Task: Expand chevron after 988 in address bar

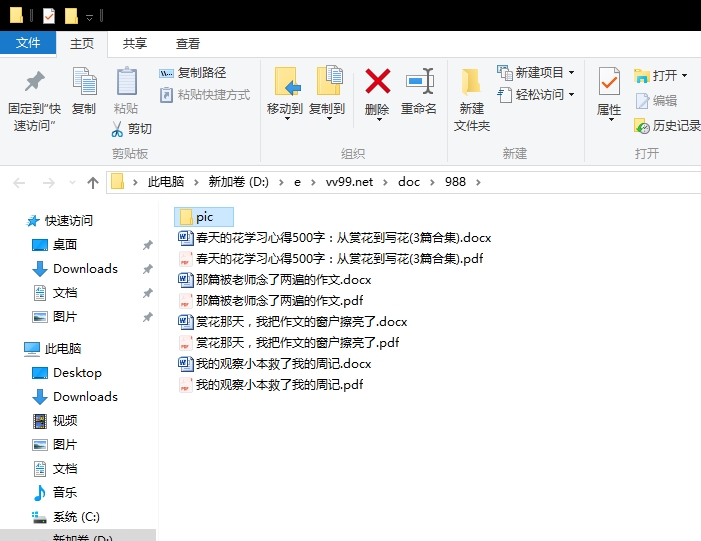Action: pos(478,182)
